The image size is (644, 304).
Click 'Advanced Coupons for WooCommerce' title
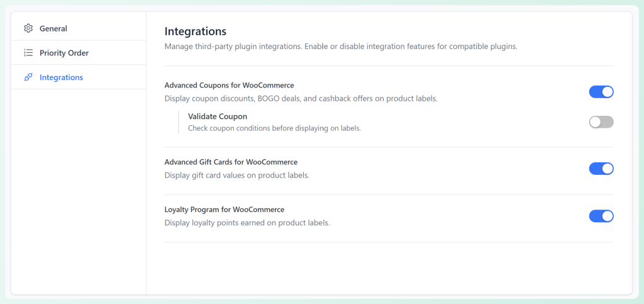click(x=229, y=86)
